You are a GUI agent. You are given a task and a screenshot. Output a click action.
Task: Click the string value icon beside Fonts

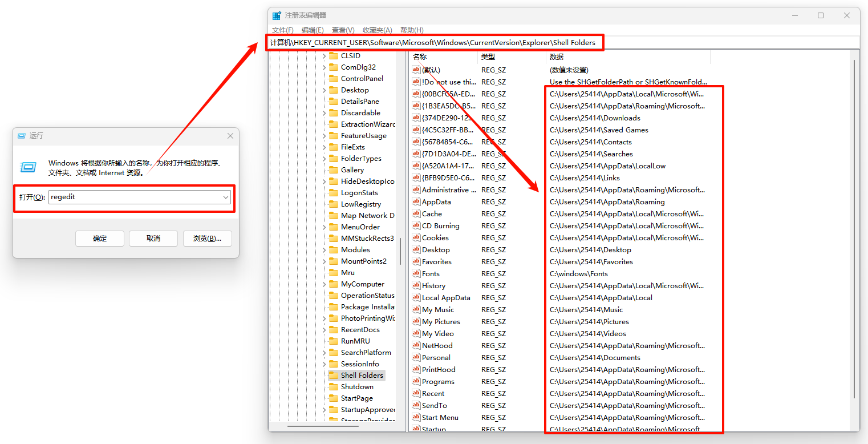tap(416, 273)
